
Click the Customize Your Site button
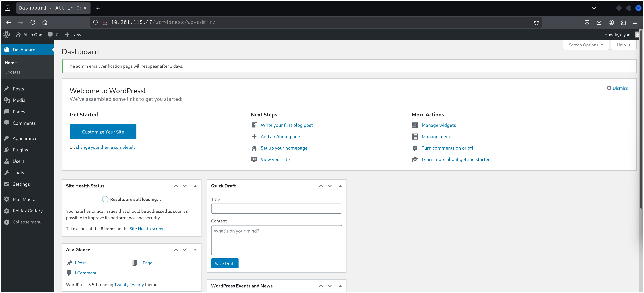(103, 132)
